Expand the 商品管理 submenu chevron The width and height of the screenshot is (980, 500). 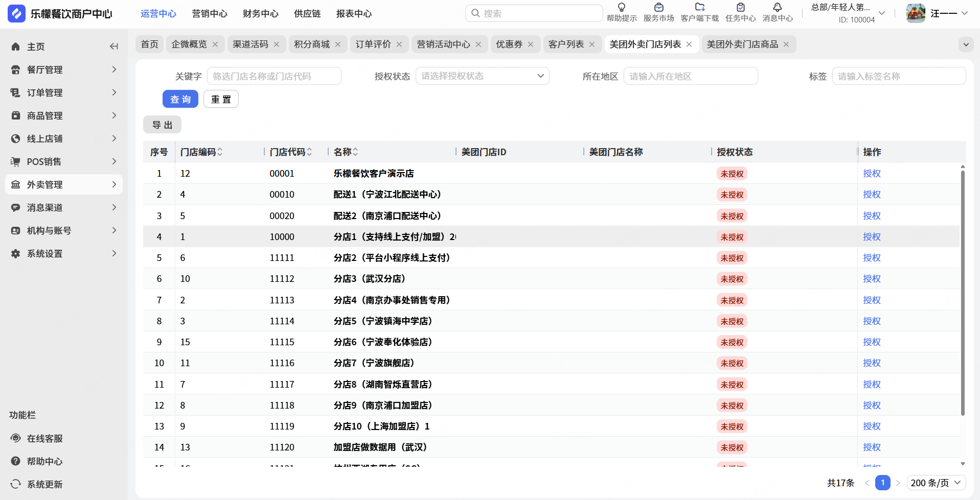click(x=114, y=115)
